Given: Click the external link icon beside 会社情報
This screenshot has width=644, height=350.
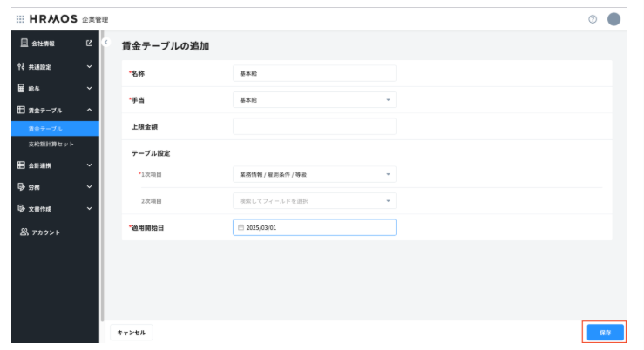Looking at the screenshot, I should [89, 43].
